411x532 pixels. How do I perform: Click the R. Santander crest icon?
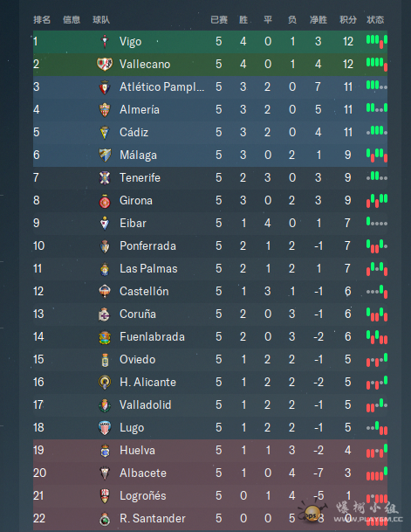click(x=105, y=519)
